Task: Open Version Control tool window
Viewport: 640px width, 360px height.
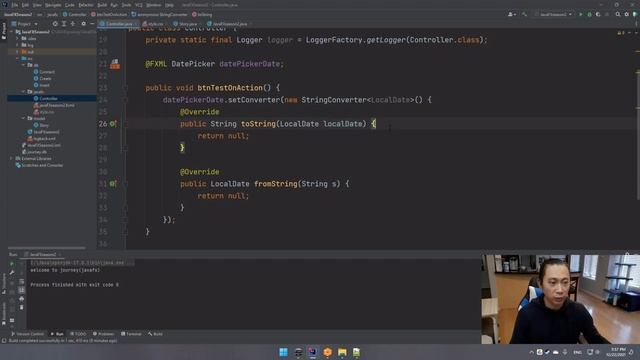Action: point(27,334)
